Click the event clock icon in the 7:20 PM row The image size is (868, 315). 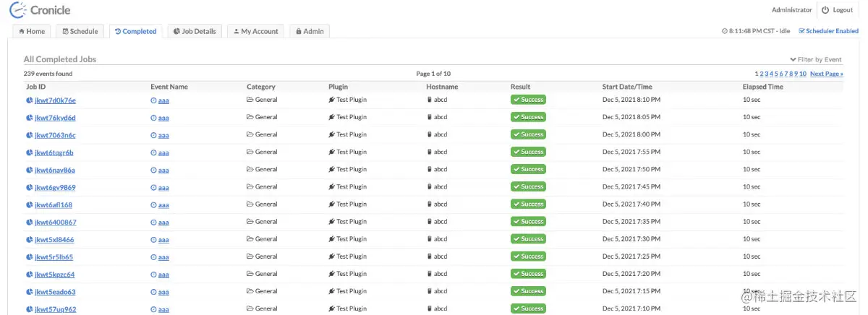(153, 274)
